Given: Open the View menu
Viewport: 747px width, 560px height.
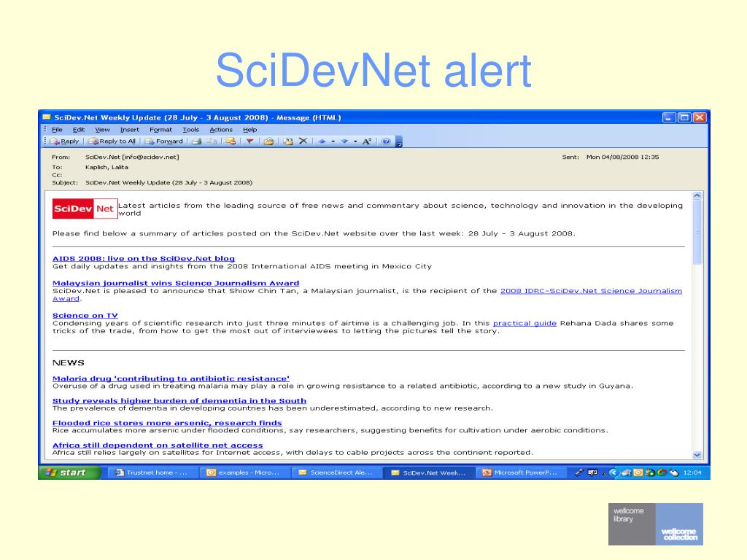Looking at the screenshot, I should (102, 130).
